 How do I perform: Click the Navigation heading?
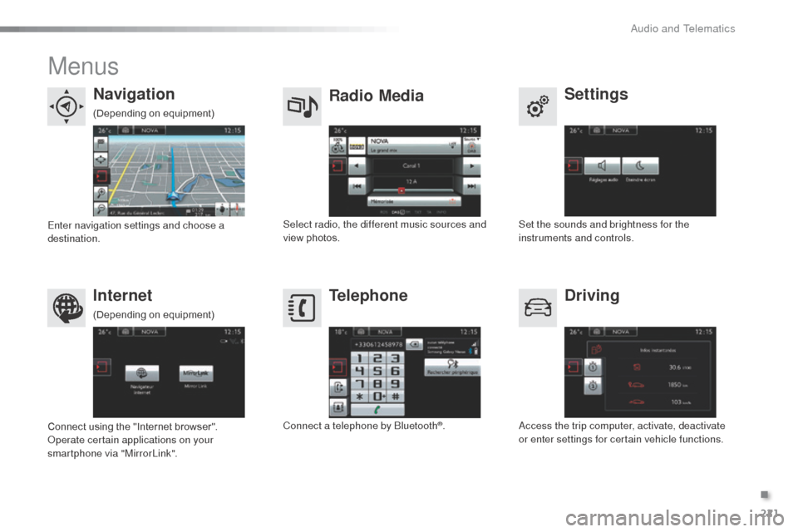click(134, 94)
